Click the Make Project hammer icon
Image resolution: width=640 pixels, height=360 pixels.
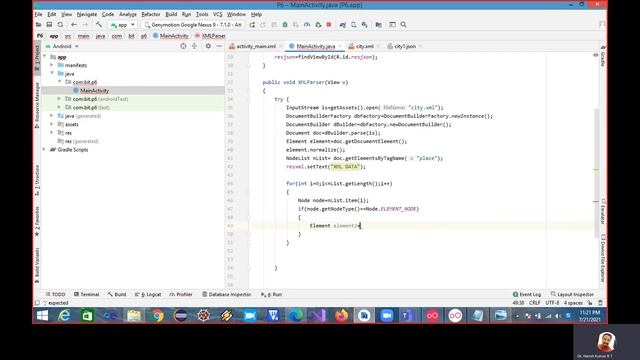coord(99,25)
